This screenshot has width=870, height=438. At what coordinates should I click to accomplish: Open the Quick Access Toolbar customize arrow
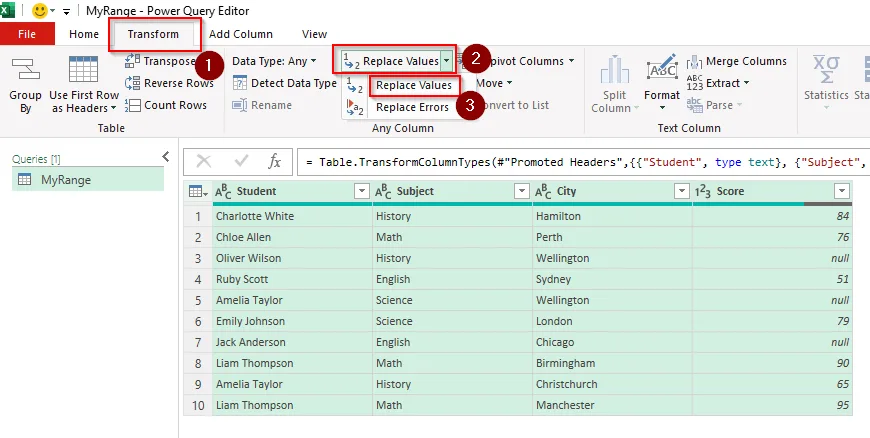(x=67, y=11)
